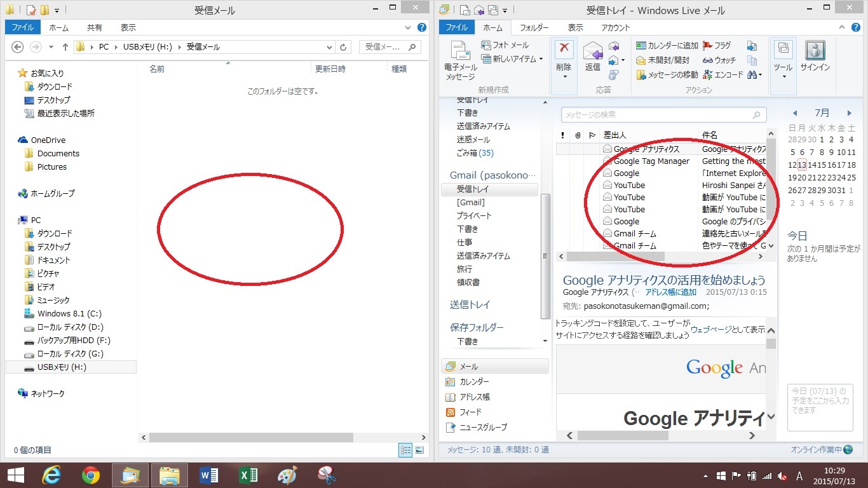
Task: Click message list horizontal scrollbar thumb
Action: tap(615, 256)
